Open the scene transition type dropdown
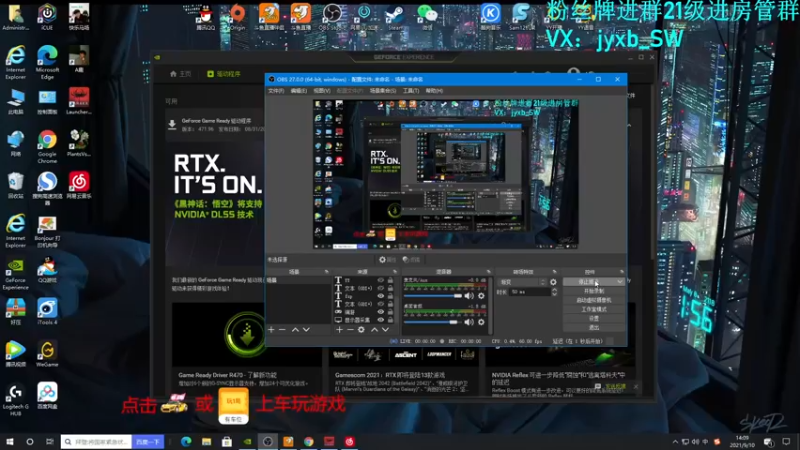Viewport: 800px width, 450px height. tap(521, 282)
